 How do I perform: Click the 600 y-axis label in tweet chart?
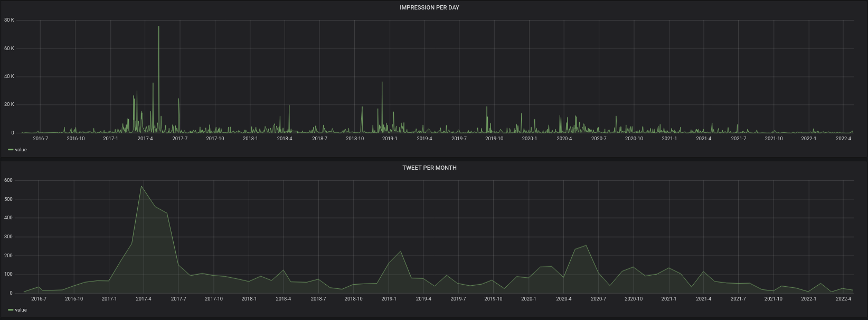(8, 180)
